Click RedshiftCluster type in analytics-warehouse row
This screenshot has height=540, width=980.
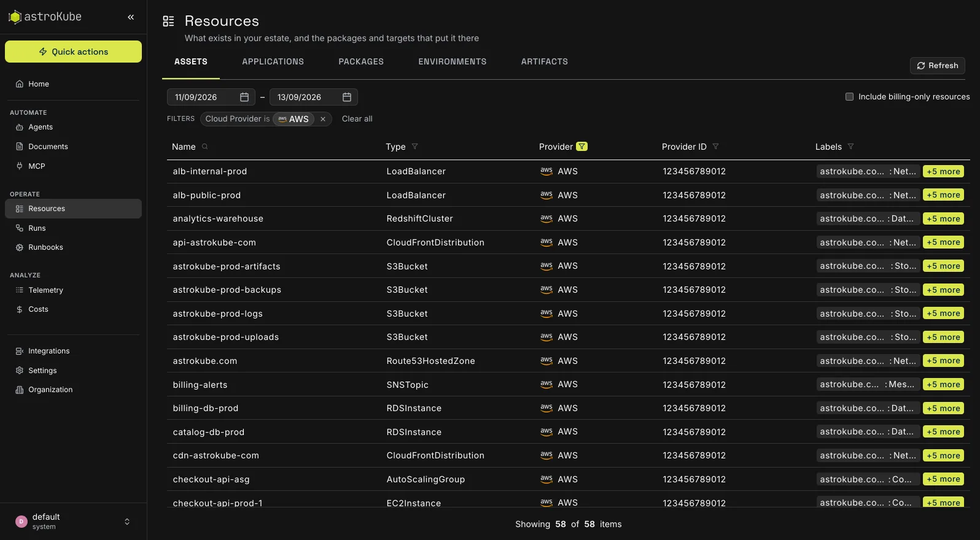click(x=420, y=219)
